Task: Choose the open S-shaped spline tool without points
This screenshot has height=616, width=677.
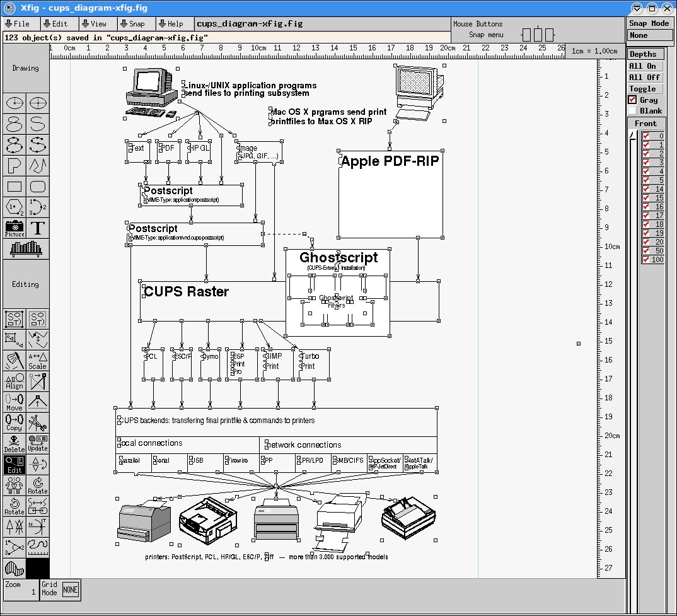Action: point(38,124)
